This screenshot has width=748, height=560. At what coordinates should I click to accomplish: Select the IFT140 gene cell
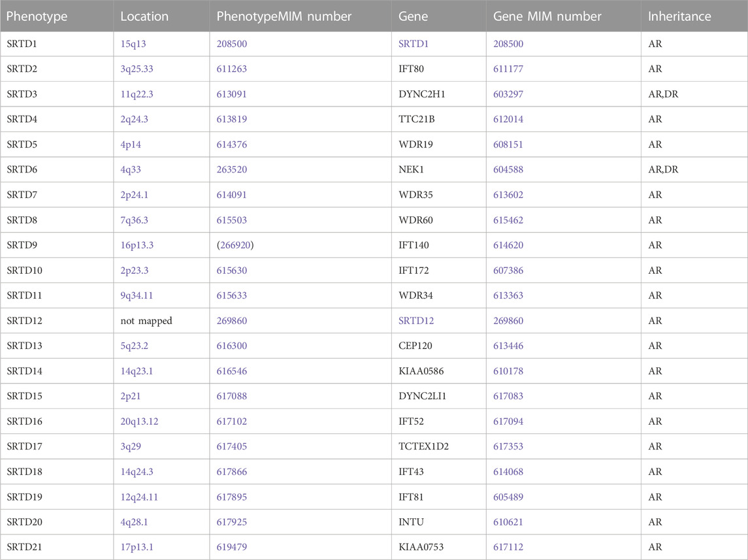[439, 245]
